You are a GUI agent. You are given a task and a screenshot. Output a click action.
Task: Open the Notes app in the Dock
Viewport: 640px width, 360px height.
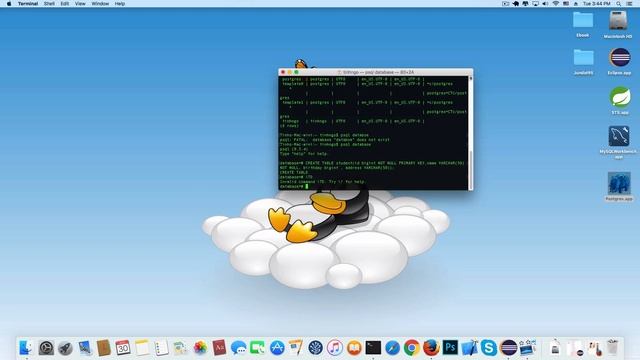pos(142,348)
